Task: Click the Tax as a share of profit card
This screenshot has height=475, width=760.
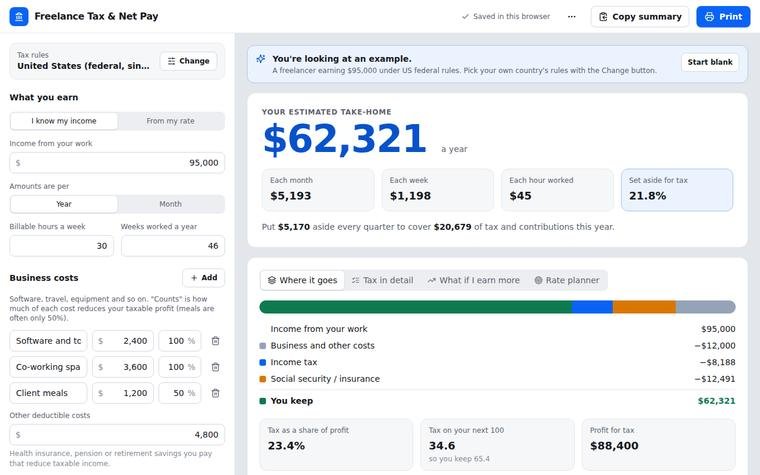Action: click(336, 444)
